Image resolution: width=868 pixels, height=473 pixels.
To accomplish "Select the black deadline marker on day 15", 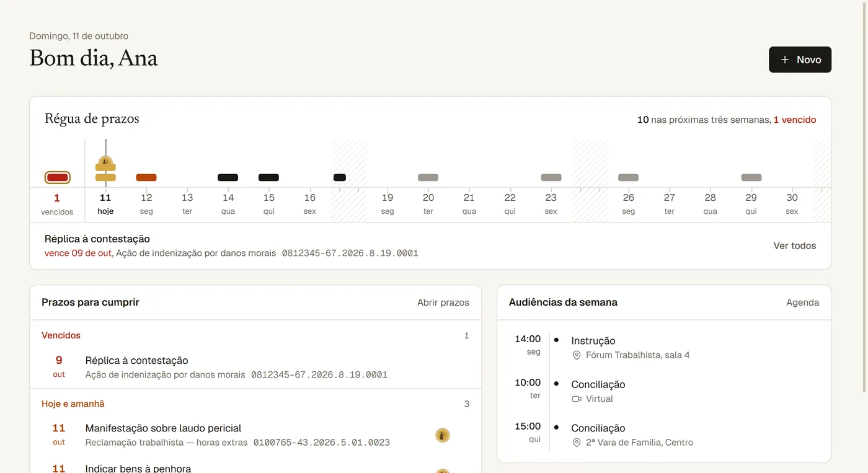I will click(x=268, y=177).
